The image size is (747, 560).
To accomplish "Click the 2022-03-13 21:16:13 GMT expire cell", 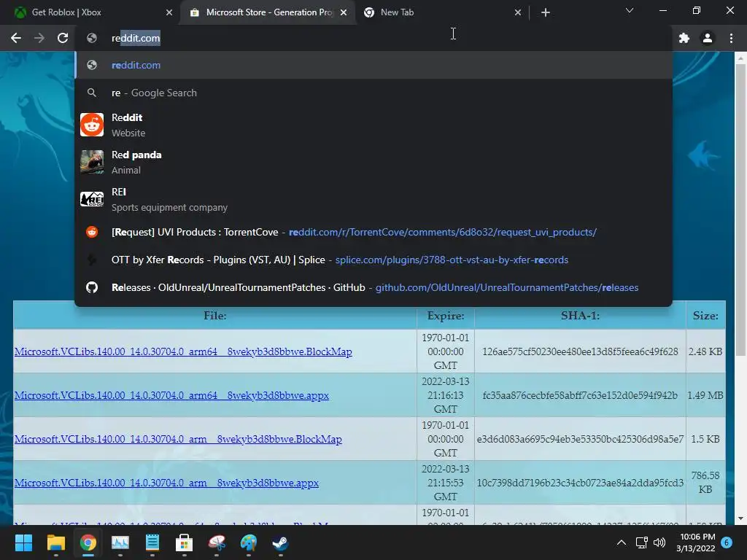I will tap(446, 395).
